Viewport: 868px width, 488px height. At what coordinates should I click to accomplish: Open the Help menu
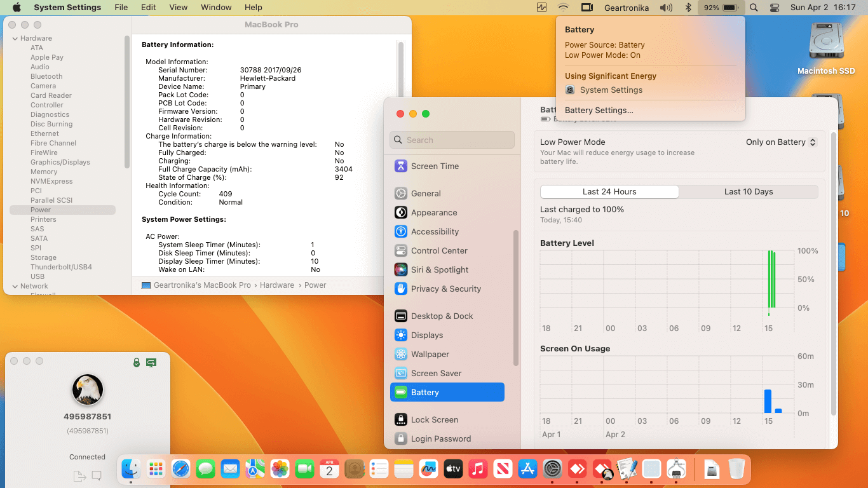point(254,8)
